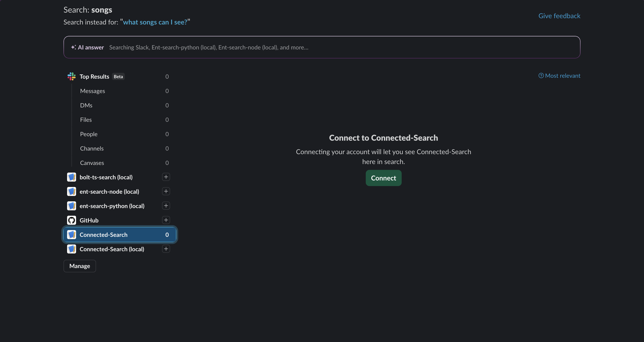644x342 pixels.
Task: Click the Connected-Search (local) app icon
Action: click(x=72, y=249)
